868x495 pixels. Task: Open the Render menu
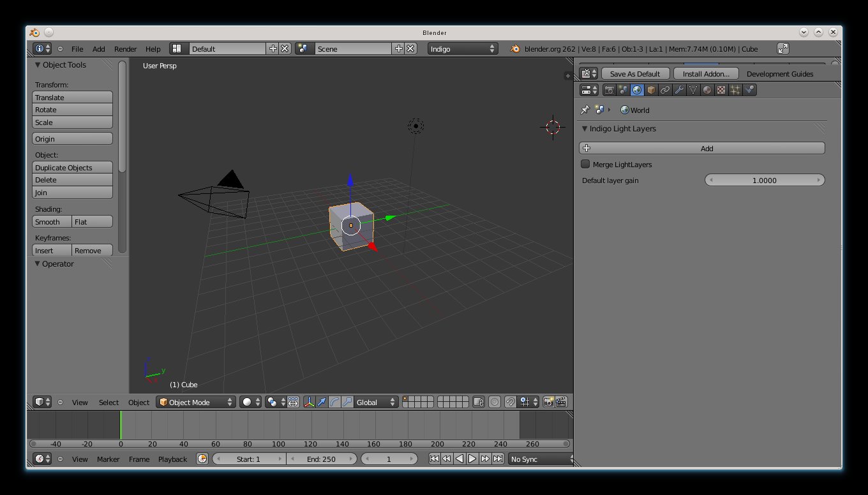click(125, 49)
